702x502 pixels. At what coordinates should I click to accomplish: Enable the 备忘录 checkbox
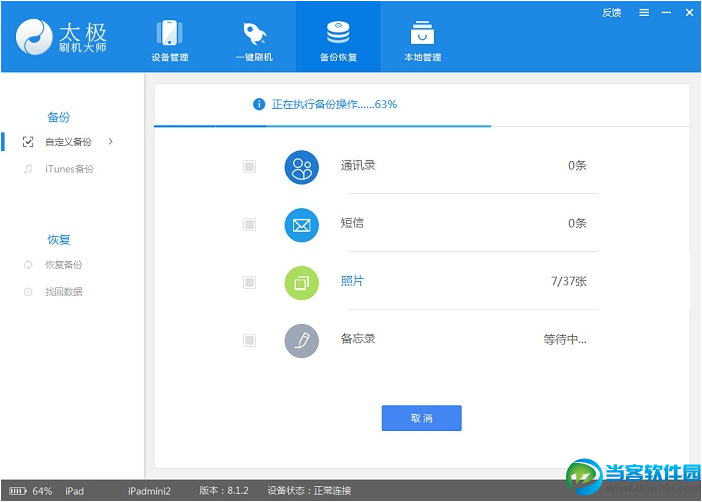(x=249, y=341)
